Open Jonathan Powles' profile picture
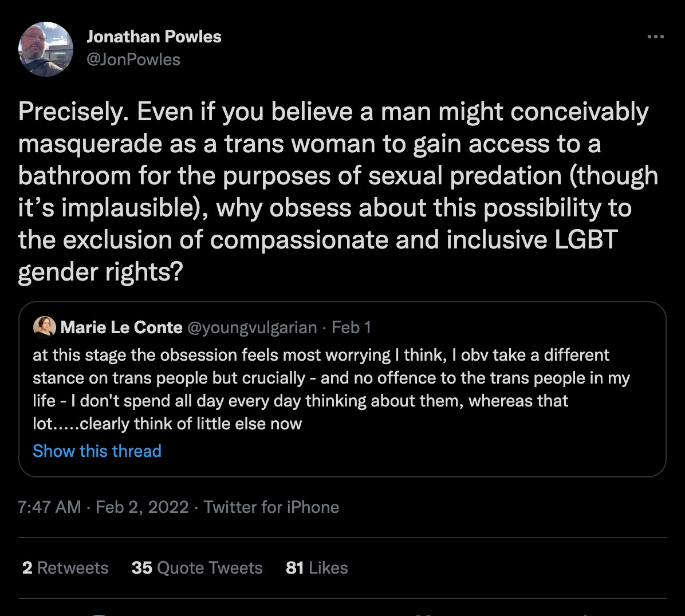685x616 pixels. coord(46,50)
